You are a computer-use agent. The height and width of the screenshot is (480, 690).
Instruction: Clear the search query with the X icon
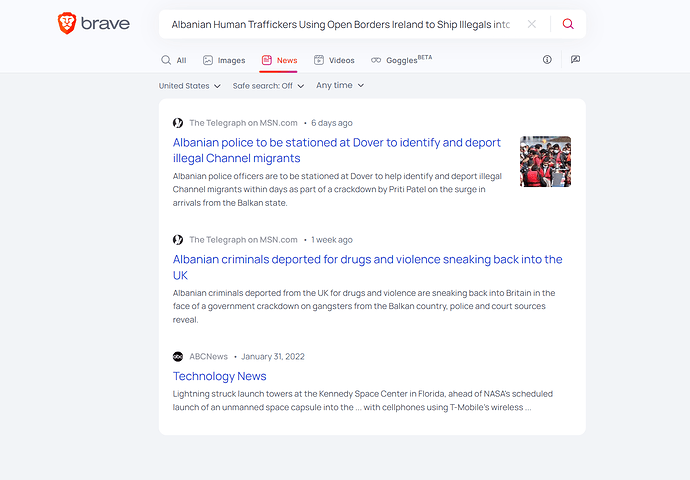532,24
